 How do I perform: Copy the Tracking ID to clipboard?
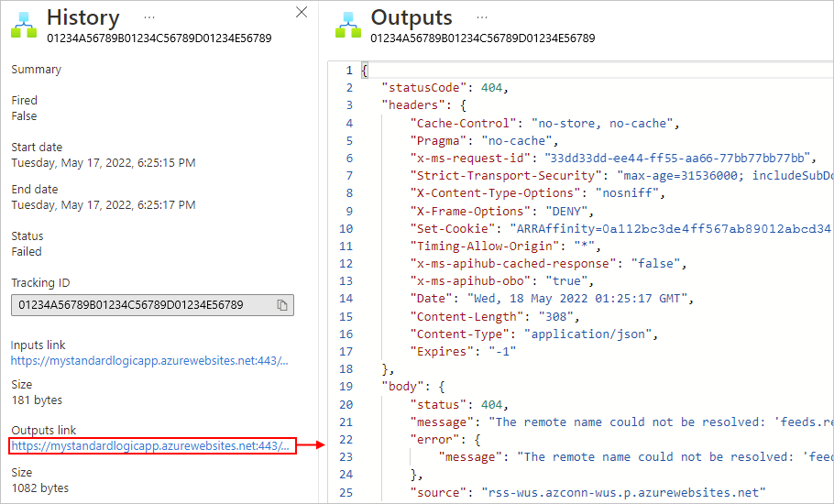coord(282,305)
